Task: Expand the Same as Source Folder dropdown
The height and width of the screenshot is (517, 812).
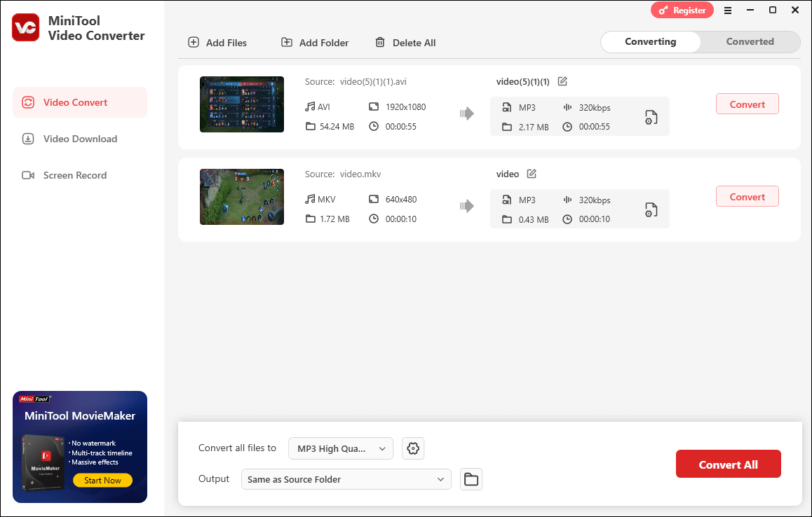Action: (x=346, y=479)
